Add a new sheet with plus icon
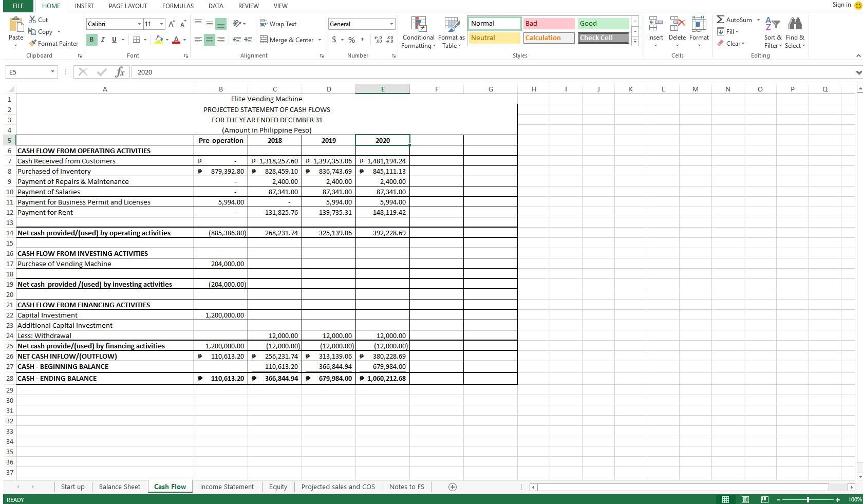 453,487
